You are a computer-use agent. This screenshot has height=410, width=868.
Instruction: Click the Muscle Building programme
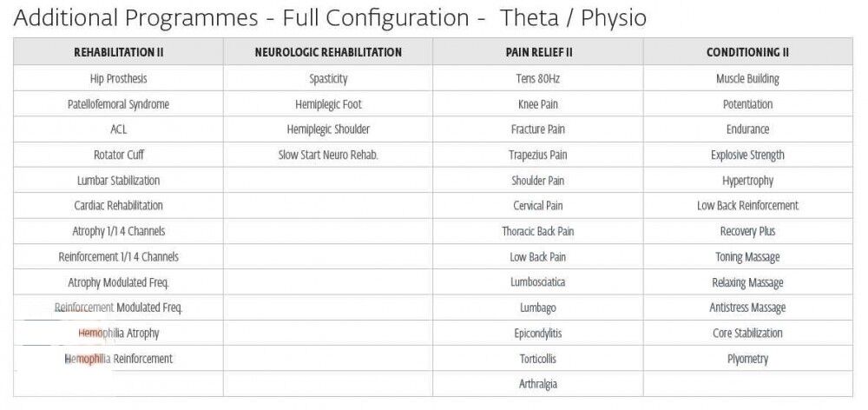point(747,78)
